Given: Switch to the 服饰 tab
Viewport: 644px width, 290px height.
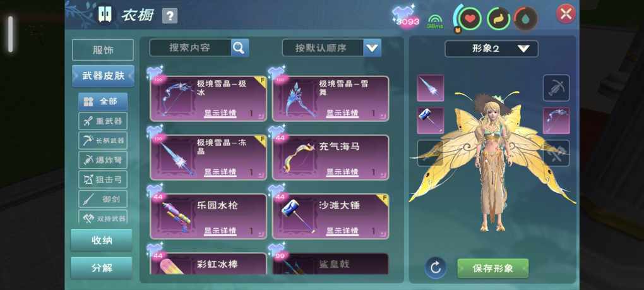Looking at the screenshot, I should (103, 50).
